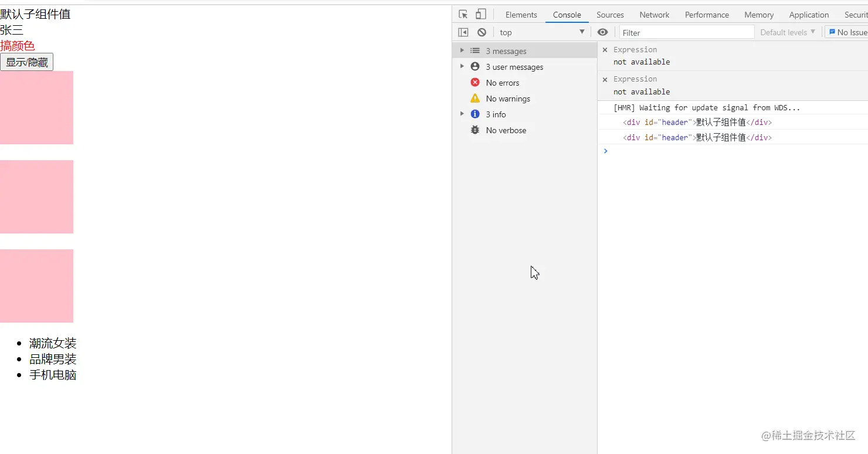This screenshot has height=454, width=868.
Task: Open the Default levels dropdown
Action: (788, 32)
